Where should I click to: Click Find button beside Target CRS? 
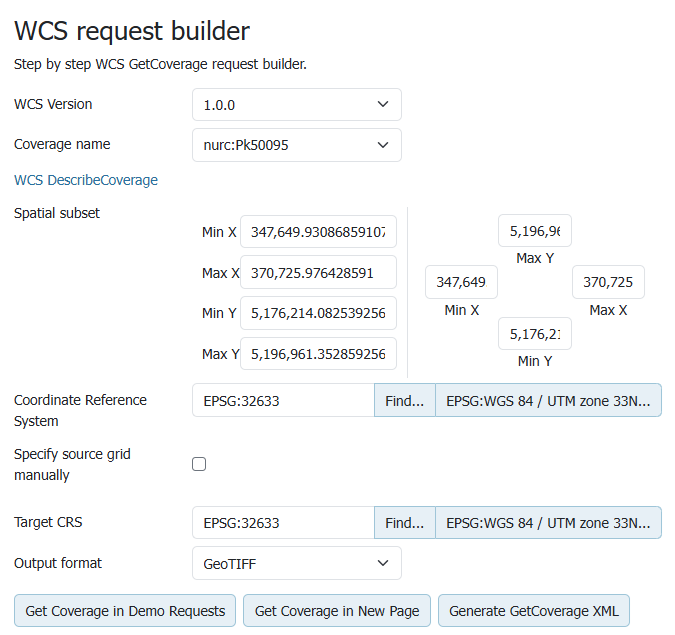(404, 522)
